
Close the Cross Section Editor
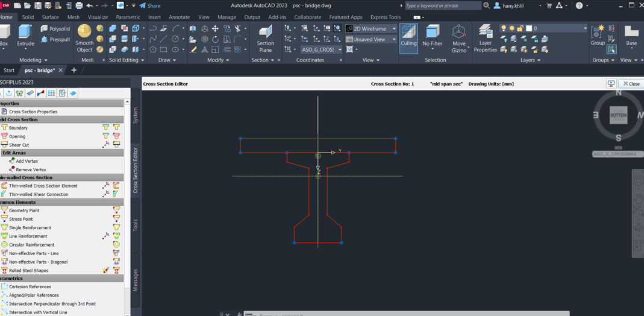click(x=631, y=84)
